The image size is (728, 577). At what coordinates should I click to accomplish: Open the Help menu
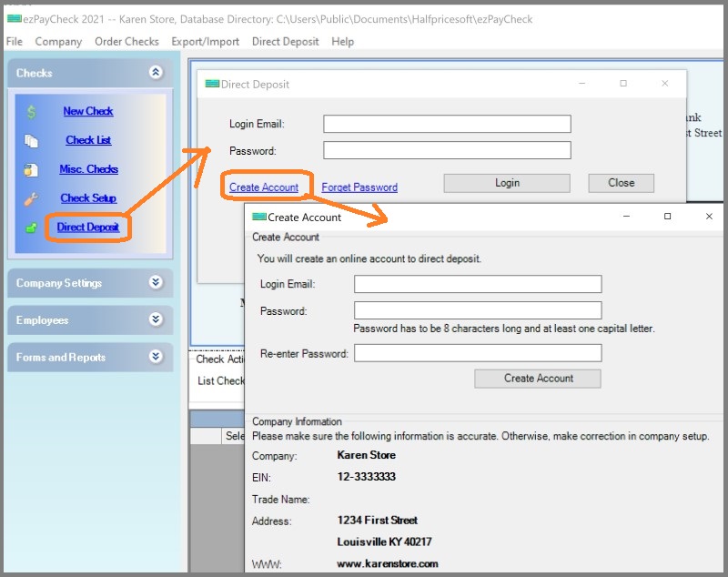click(x=342, y=42)
